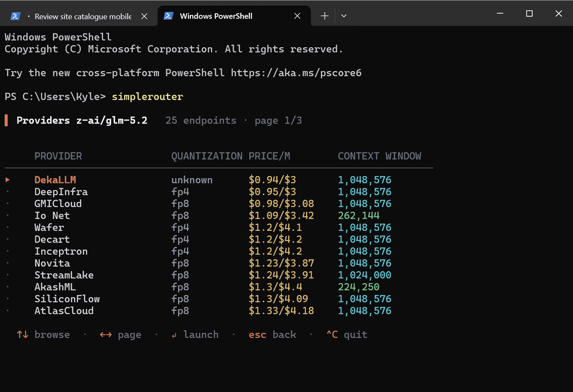Viewport: 573px width, 392px height.
Task: Click the 262,144 context window value
Action: click(359, 215)
